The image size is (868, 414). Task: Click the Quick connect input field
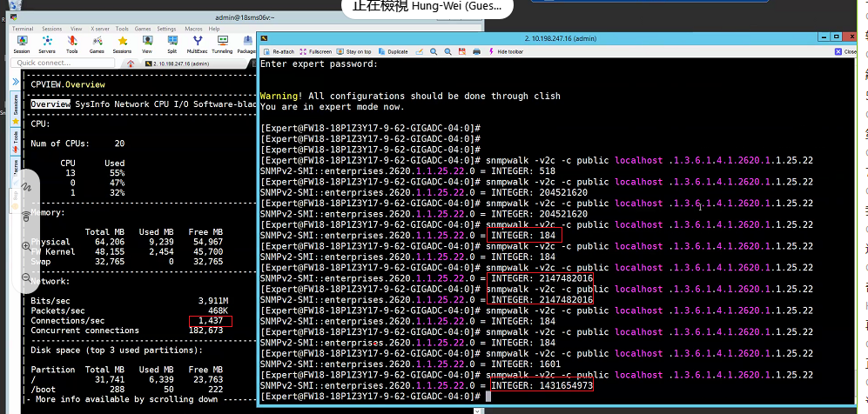(x=62, y=63)
